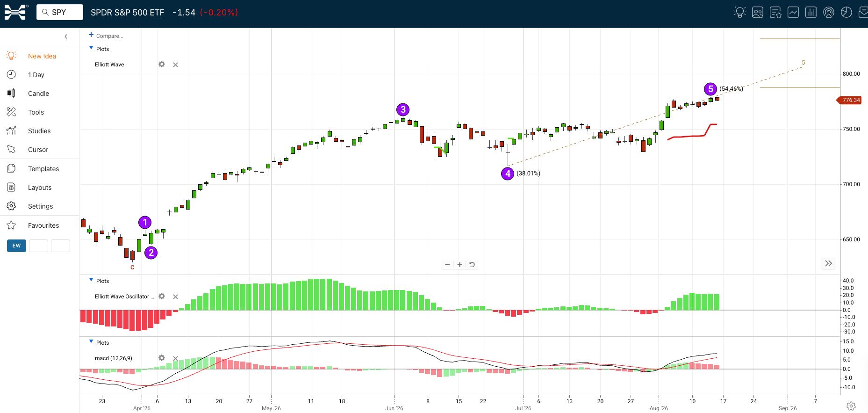Viewport: 868px width, 413px height.
Task: Open the starred list icon in header
Action: 775,12
